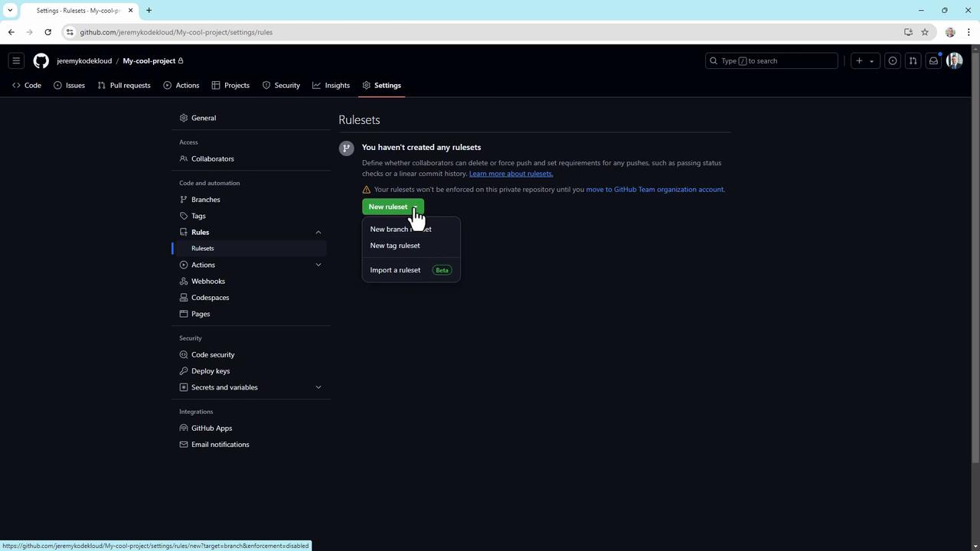This screenshot has width=980, height=551.
Task: Click move to GitHub Team organization account link
Action: click(x=655, y=190)
